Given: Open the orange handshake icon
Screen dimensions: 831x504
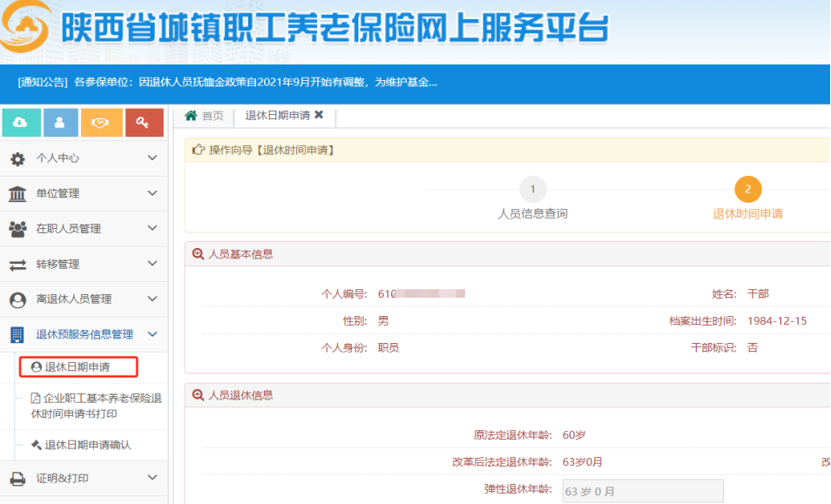Looking at the screenshot, I should click(x=101, y=122).
